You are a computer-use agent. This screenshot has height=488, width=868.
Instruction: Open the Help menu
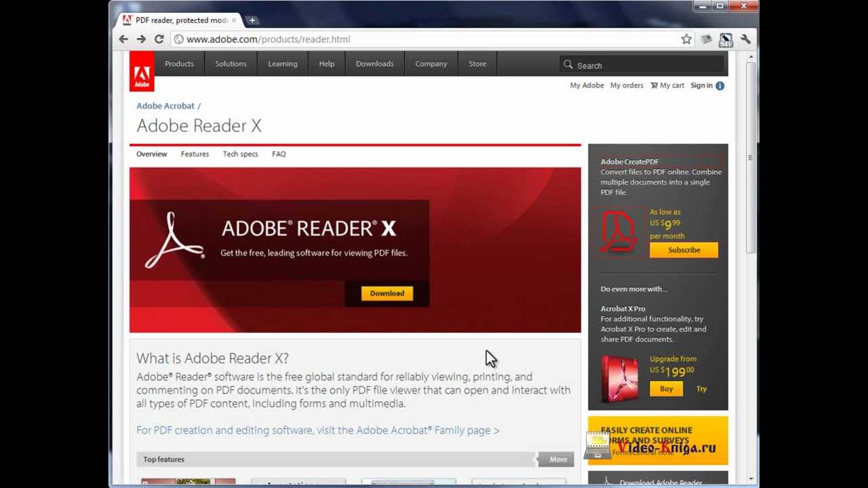327,64
